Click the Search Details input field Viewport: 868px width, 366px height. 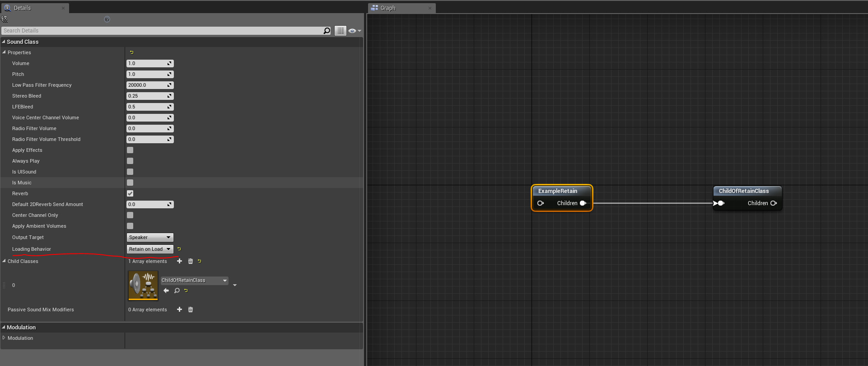(x=163, y=31)
